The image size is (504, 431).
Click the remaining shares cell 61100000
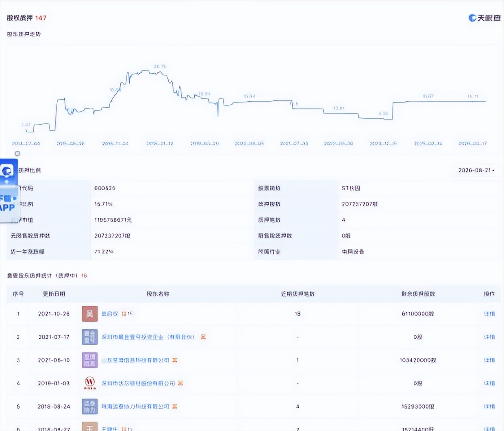coord(418,314)
